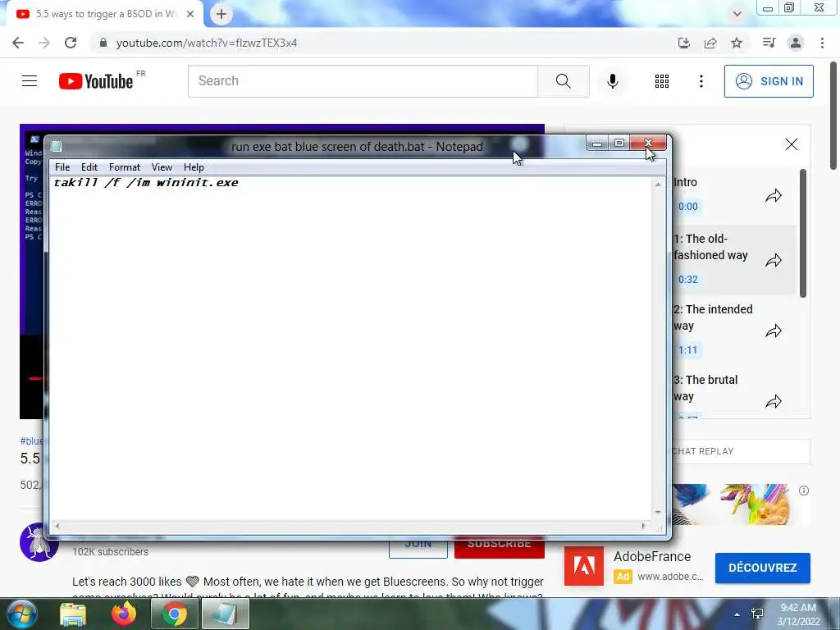Launch Firefox from taskbar
840x630 pixels.
(124, 614)
